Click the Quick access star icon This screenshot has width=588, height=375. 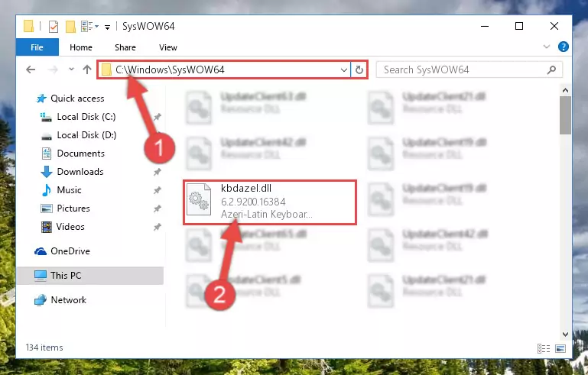41,99
